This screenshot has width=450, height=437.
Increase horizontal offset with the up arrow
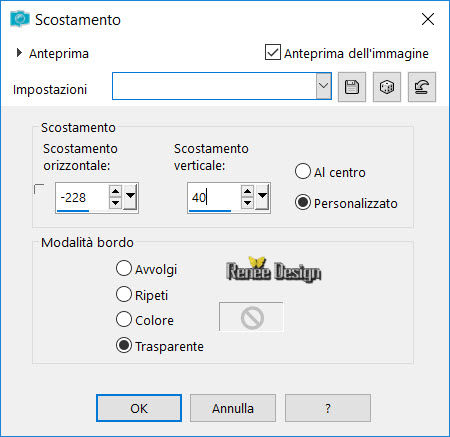click(x=115, y=191)
